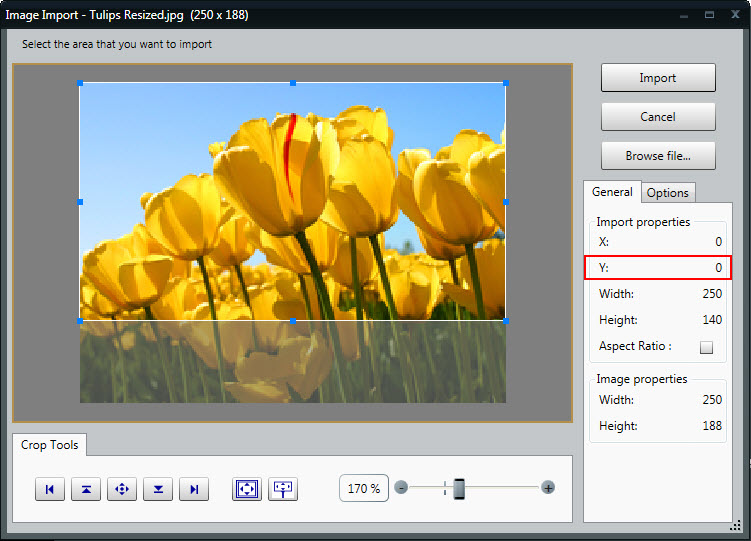Align crop area to top edge

tap(86, 489)
